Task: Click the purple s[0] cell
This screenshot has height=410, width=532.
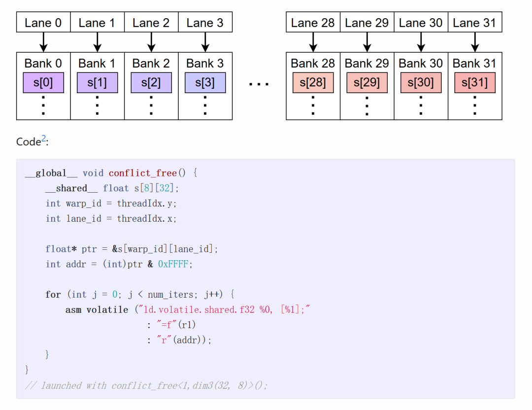Action: [x=43, y=83]
